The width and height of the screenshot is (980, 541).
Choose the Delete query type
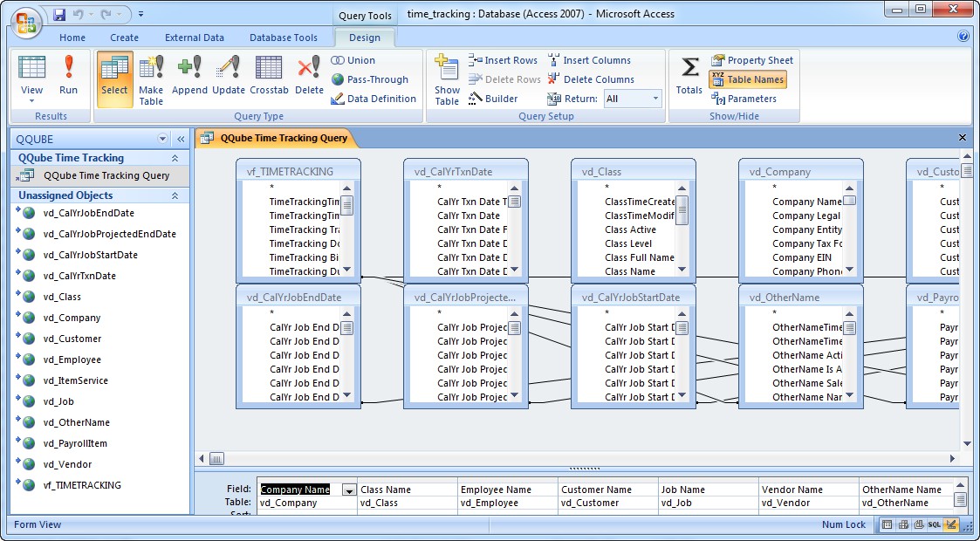point(310,75)
